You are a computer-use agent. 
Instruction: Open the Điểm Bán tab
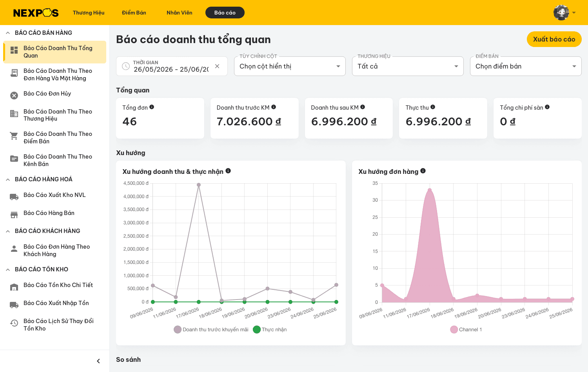[x=134, y=13]
